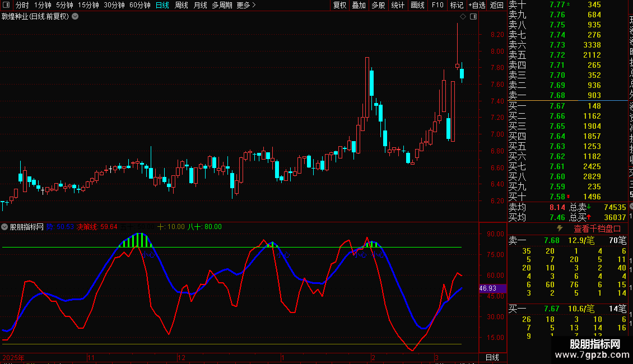Viewport: 633px width, 364px height.
Task: Select the 买四 7.64 order row
Action: 567,137
